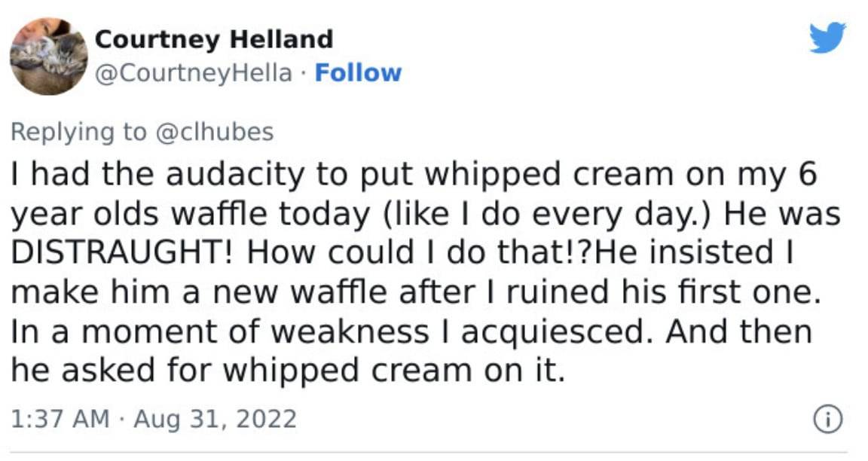Screen dimensions: 868x461
Task: Open the @clhubes mention link
Action: pos(215,132)
